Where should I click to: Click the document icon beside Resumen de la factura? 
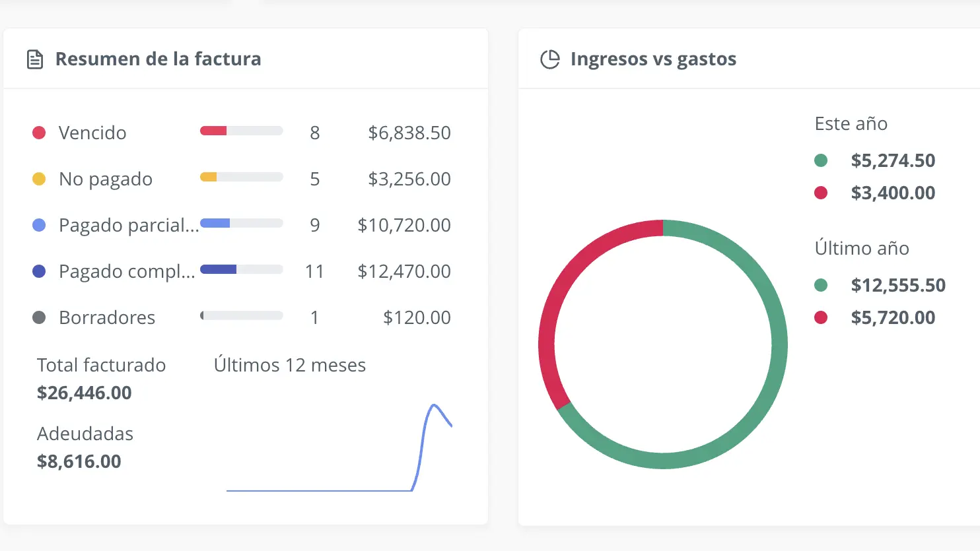coord(35,58)
